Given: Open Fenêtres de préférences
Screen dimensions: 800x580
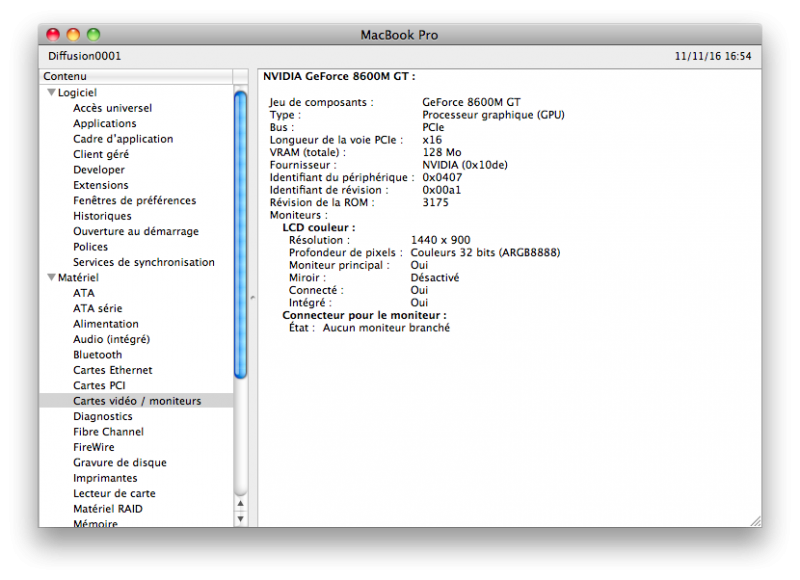Looking at the screenshot, I should pyautogui.click(x=134, y=200).
